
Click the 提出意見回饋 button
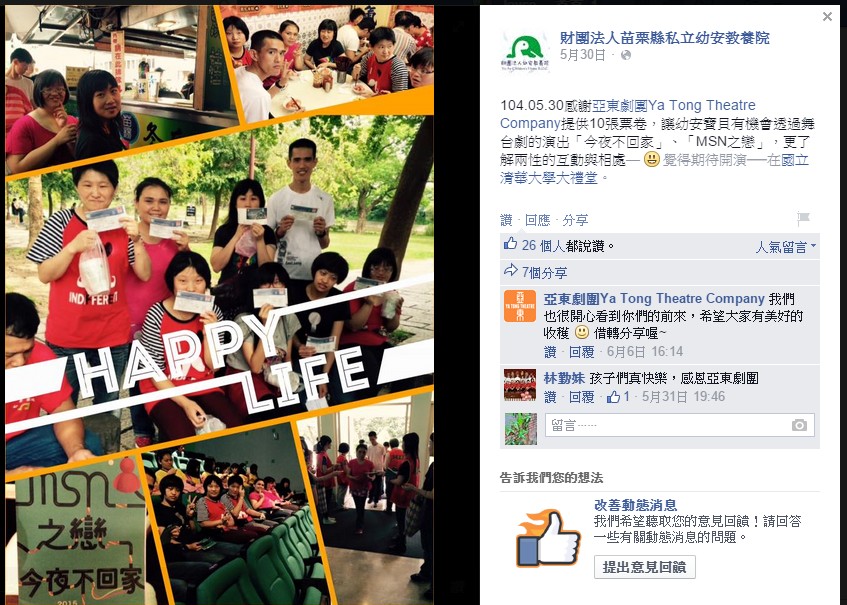pos(644,567)
